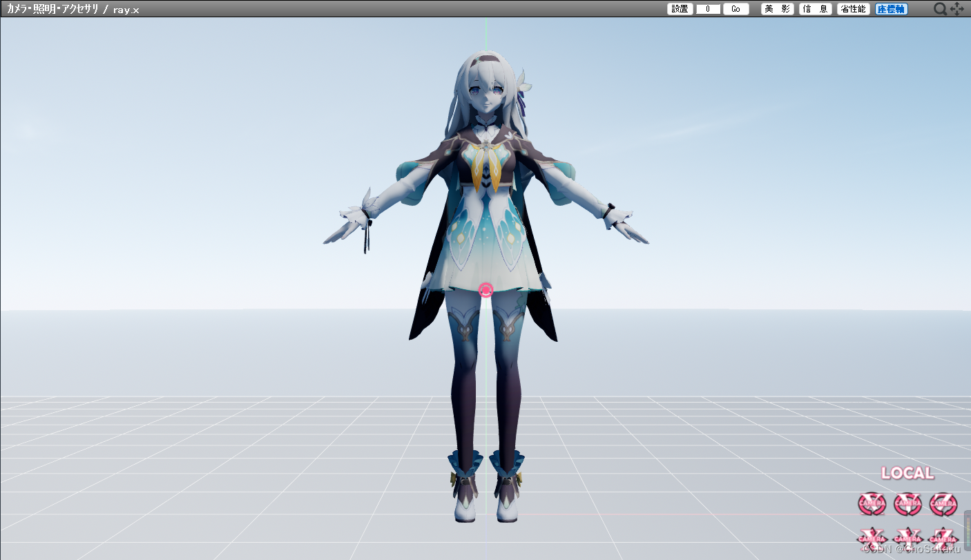Click the 設置 button
The height and width of the screenshot is (560, 971).
tap(680, 9)
